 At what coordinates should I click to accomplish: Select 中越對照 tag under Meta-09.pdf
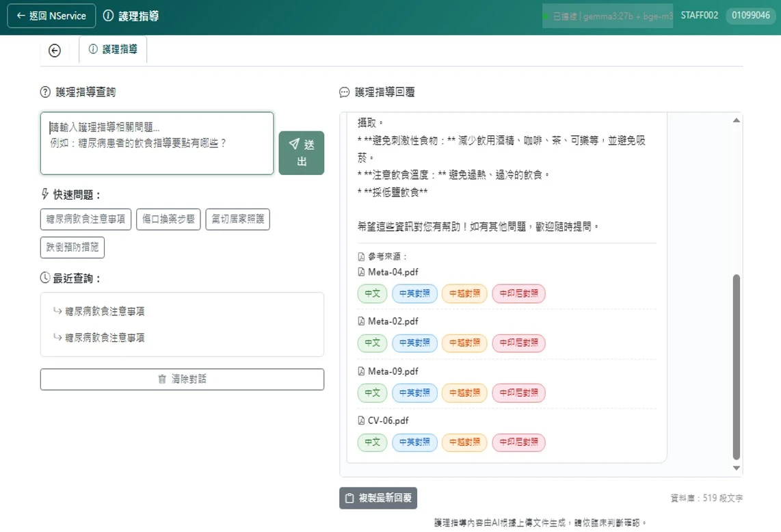(x=464, y=393)
